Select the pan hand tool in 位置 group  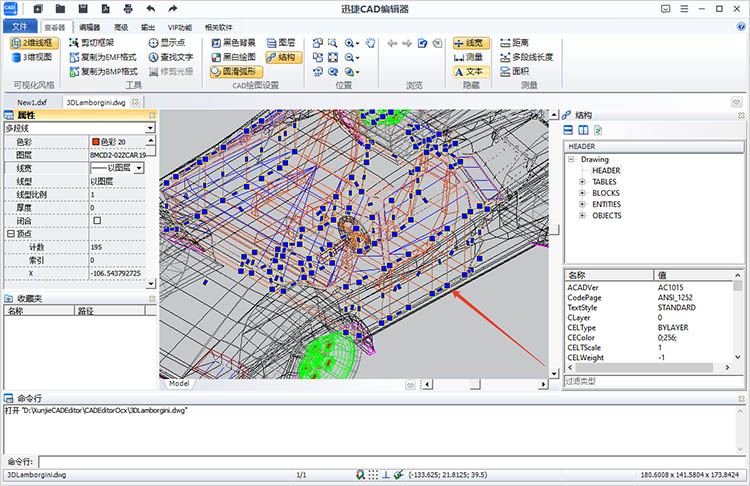click(370, 43)
